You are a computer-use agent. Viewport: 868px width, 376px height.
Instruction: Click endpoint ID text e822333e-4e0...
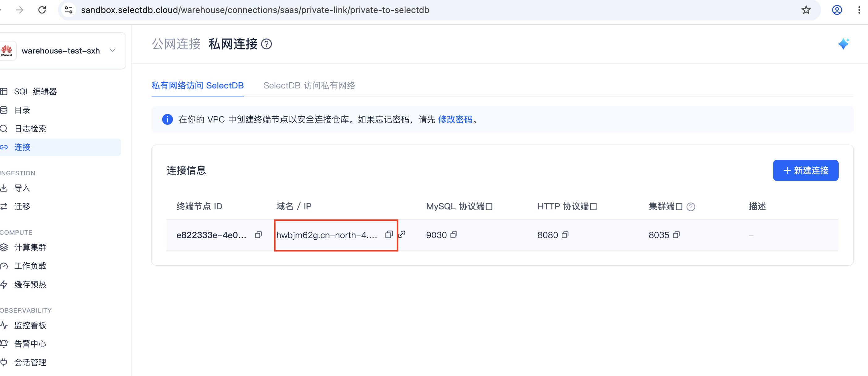click(x=211, y=235)
